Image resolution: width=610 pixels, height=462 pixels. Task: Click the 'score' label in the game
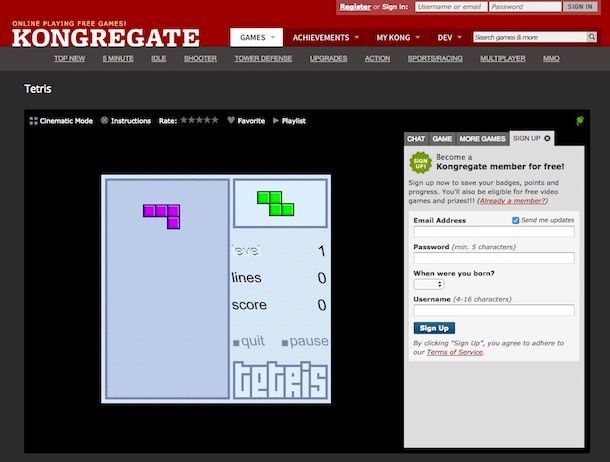[x=249, y=305]
